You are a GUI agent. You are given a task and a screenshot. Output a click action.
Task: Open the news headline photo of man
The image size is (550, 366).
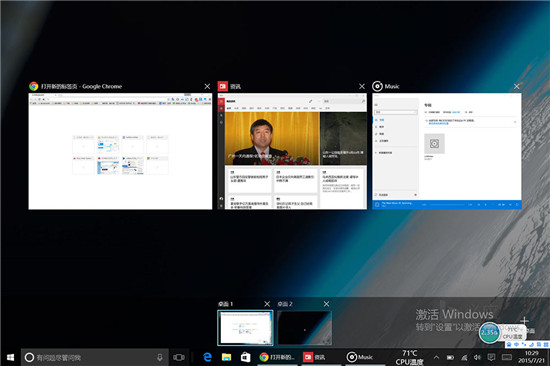point(272,138)
